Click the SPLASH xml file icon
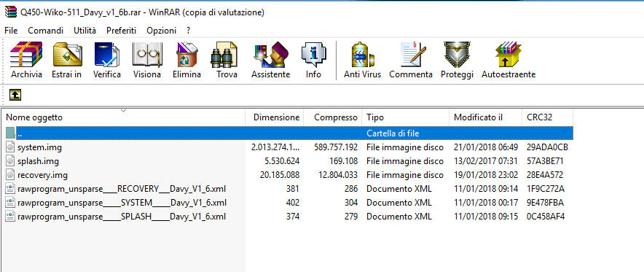The image size is (644, 272). pyautogui.click(x=11, y=217)
